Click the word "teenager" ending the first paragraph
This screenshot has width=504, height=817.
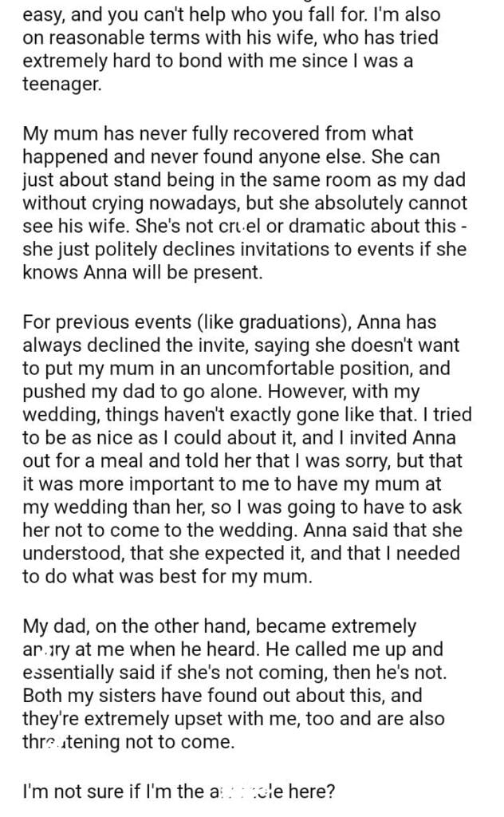pyautogui.click(x=62, y=85)
